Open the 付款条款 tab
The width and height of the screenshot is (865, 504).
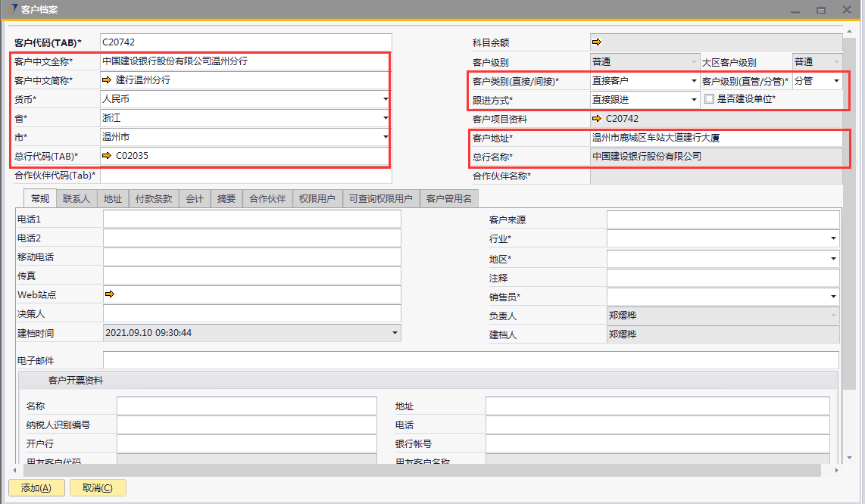pyautogui.click(x=154, y=199)
